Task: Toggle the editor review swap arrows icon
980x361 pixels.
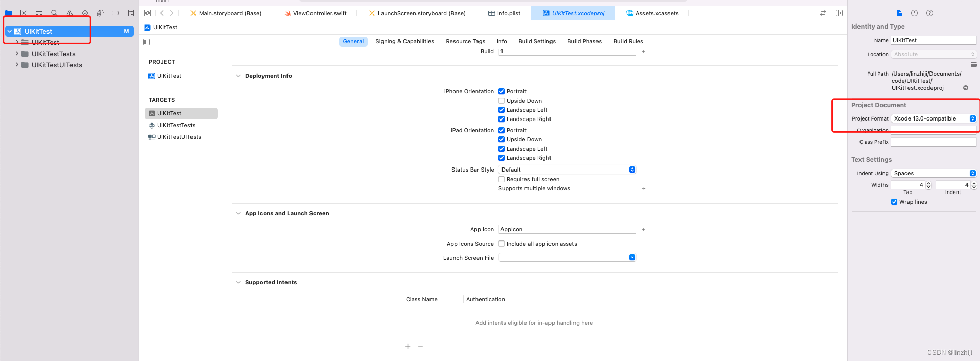Action: 823,13
